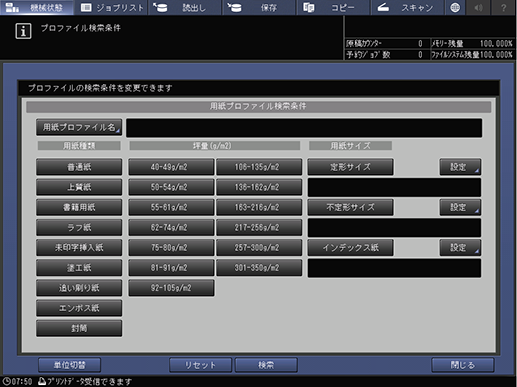Toggle the エンボス紙 paper type
This screenshot has height=387, width=517.
[79, 308]
